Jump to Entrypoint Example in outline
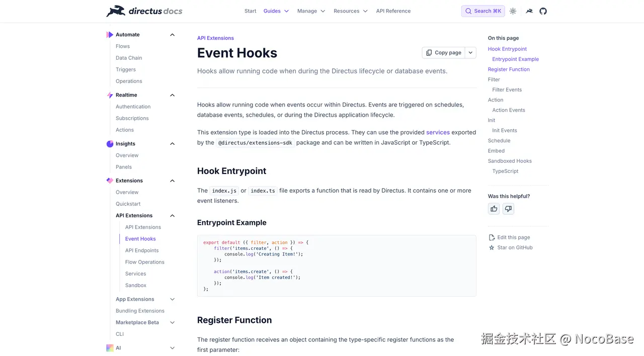644x356 pixels. 515,59
